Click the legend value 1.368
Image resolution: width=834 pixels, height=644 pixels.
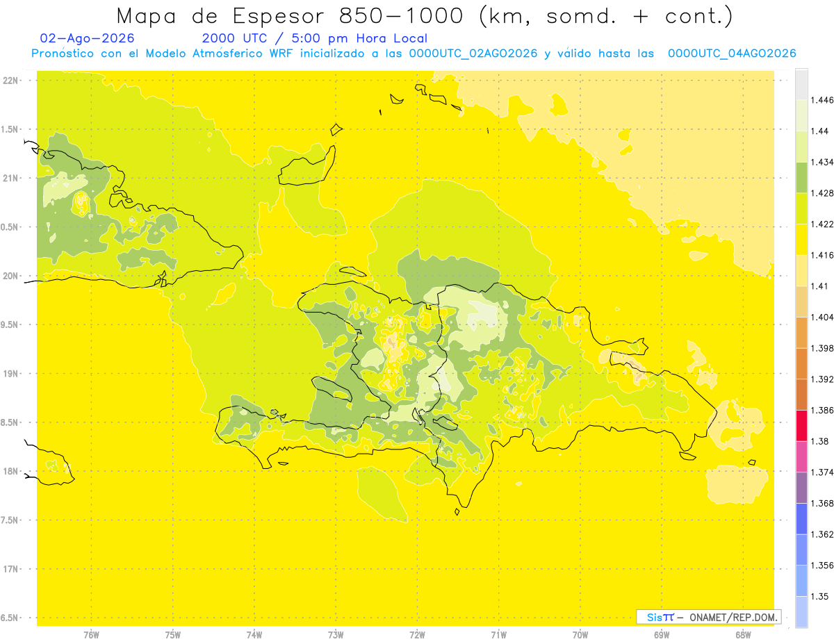pos(824,503)
